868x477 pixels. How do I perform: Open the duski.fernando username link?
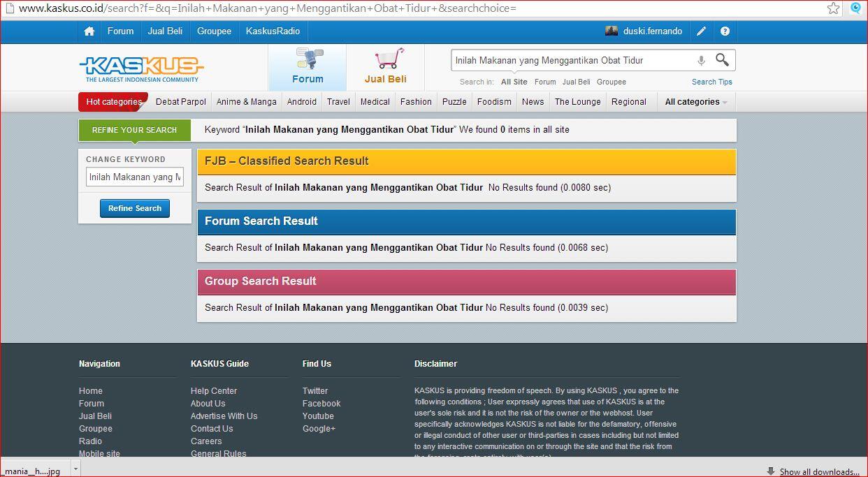[653, 31]
